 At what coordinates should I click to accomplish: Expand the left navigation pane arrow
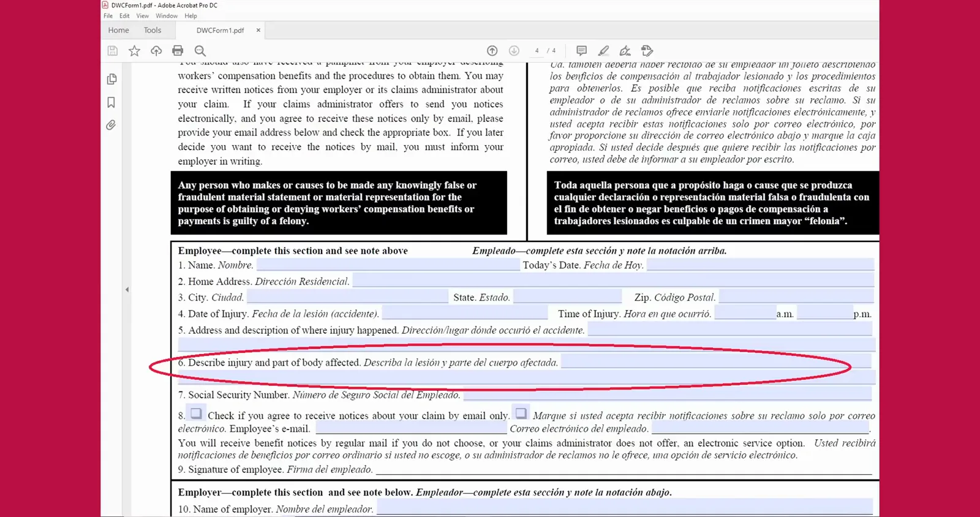127,290
